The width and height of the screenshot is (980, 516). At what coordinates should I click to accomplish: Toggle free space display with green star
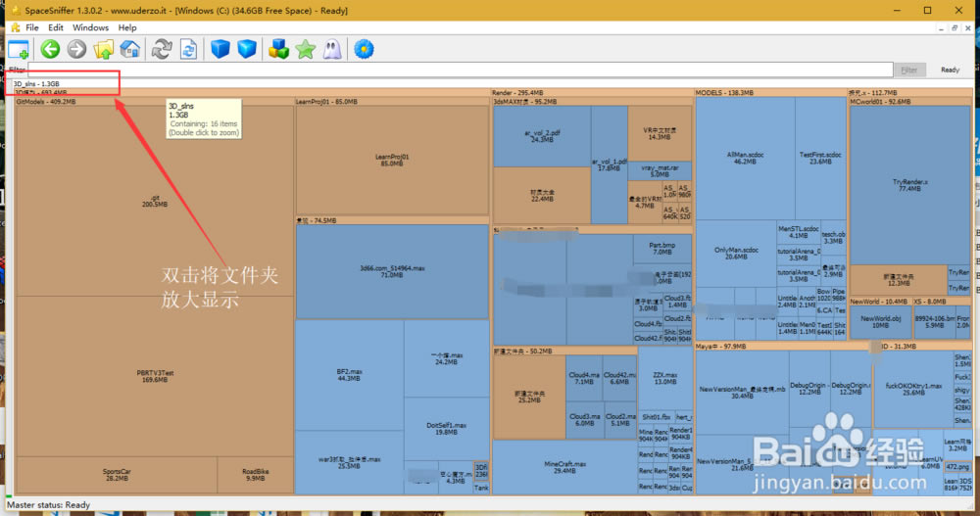click(306, 49)
